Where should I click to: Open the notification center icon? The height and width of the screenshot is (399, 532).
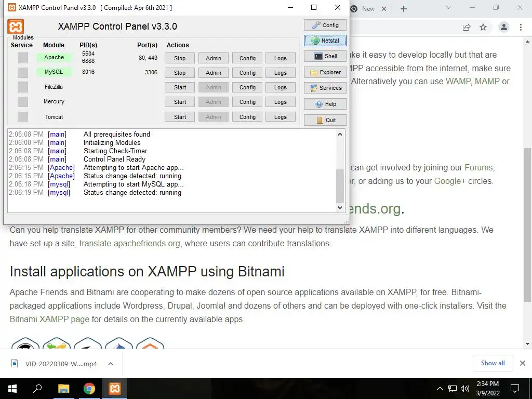pyautogui.click(x=515, y=389)
